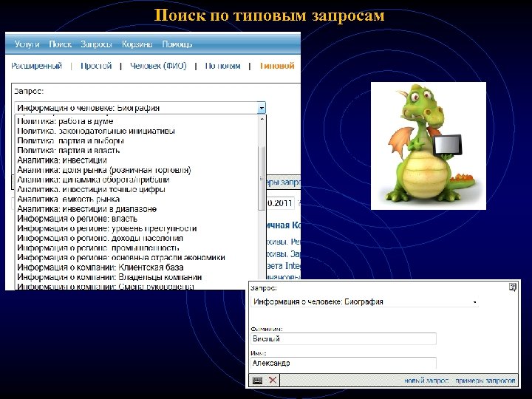Click the dropdown list scroll-up arrow
This screenshot has height=399, width=532.
point(262,119)
